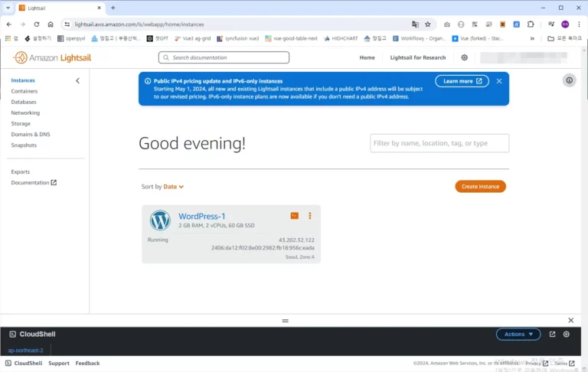This screenshot has height=372, width=588.
Task: Show more bookmarks chevron
Action: [x=532, y=38]
